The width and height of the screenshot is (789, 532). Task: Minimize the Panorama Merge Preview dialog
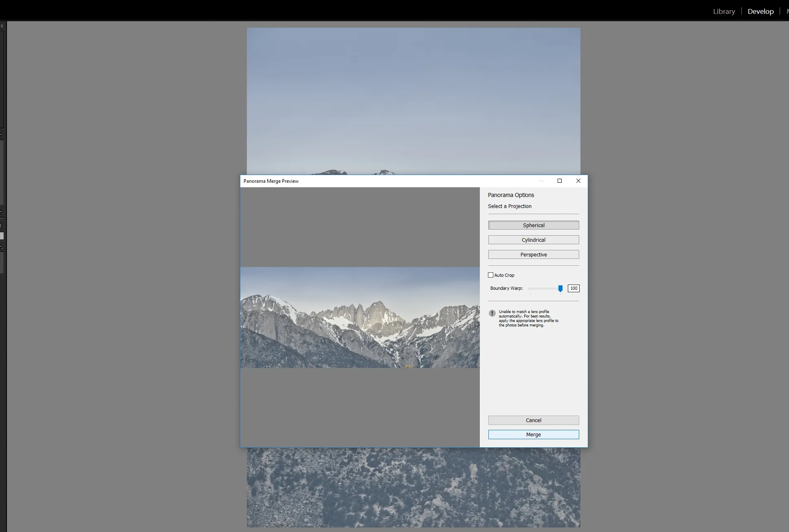tap(541, 181)
